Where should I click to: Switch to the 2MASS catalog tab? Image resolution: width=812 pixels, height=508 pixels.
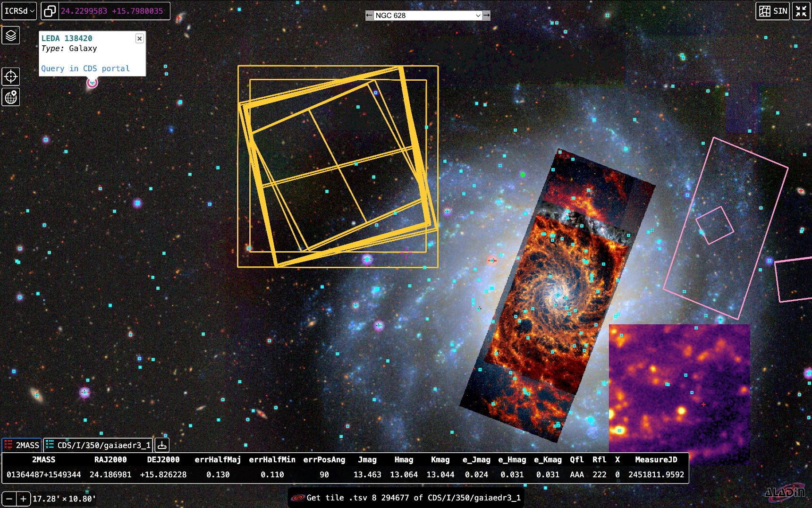[22, 445]
